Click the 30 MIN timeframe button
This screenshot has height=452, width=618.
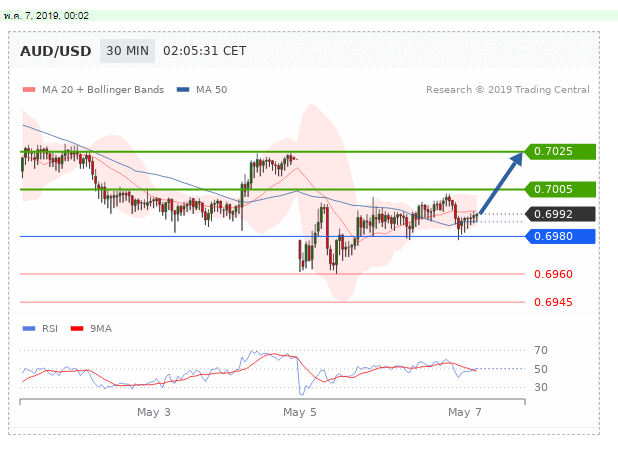127,51
